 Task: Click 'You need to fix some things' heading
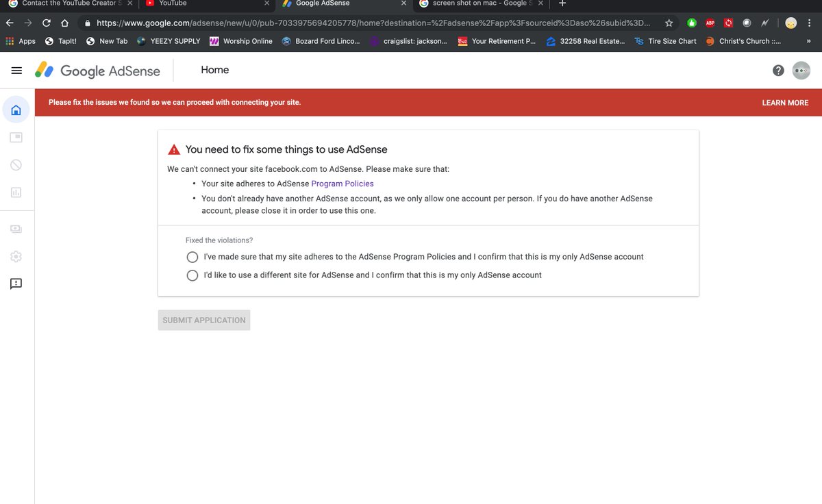(x=286, y=149)
